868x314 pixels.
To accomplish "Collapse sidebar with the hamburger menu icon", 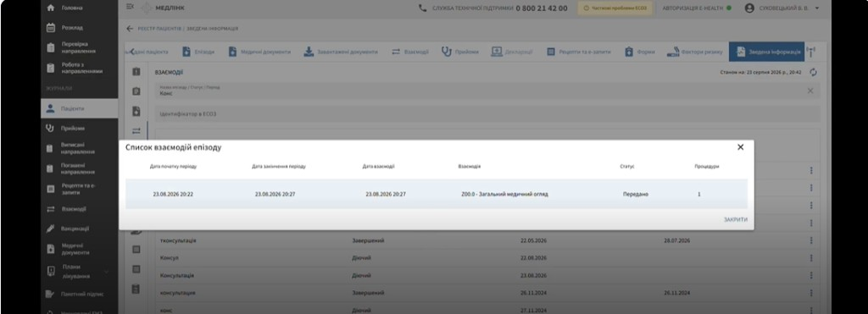I will coord(130,7).
